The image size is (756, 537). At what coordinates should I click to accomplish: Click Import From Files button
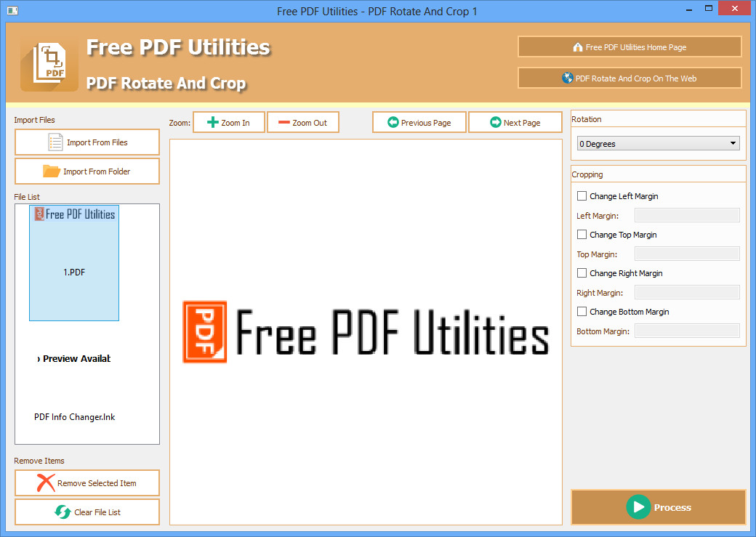(x=87, y=142)
